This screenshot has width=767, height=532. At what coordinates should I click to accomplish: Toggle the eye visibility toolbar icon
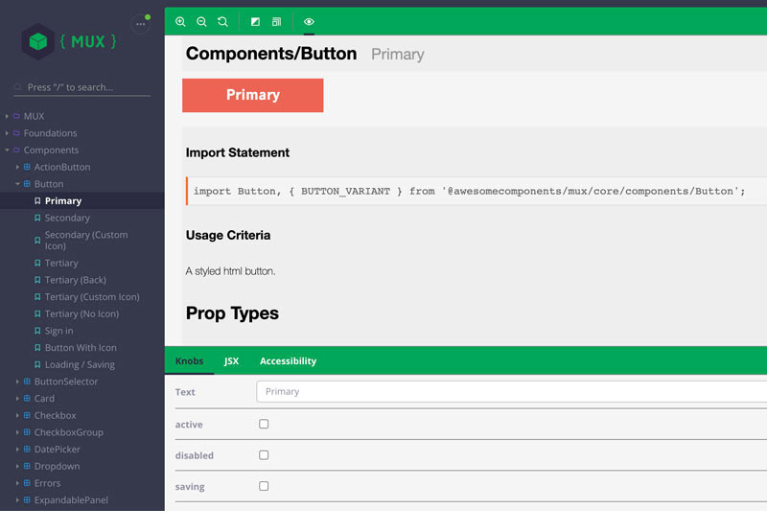tap(309, 21)
